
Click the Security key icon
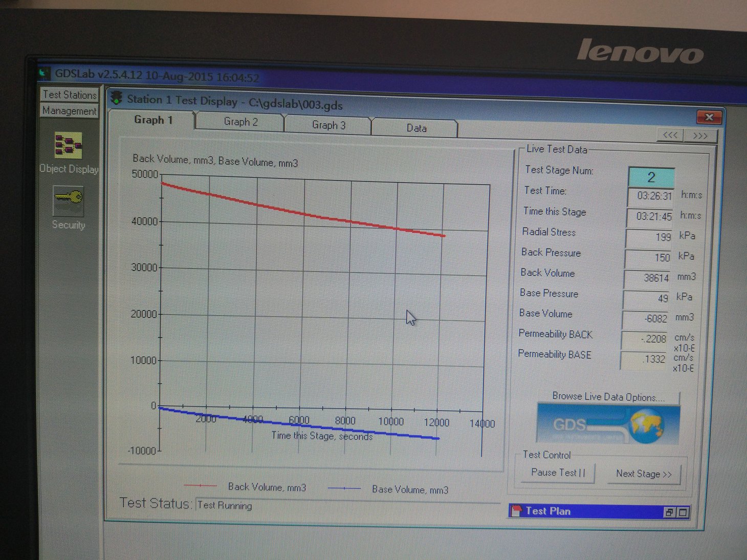pyautogui.click(x=69, y=199)
